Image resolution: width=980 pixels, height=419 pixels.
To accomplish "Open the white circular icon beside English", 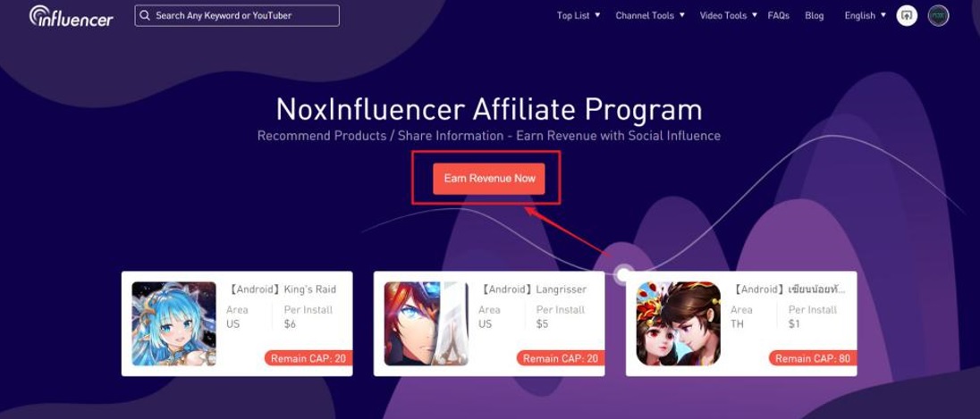I will (x=907, y=15).
